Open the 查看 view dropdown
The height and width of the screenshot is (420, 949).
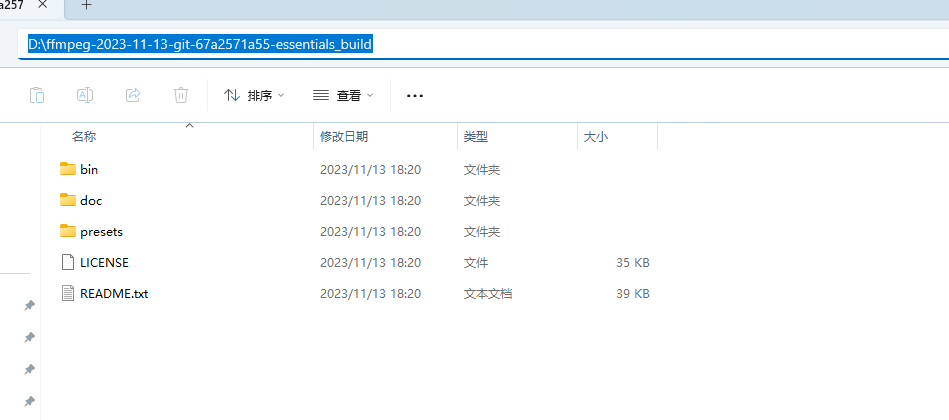pyautogui.click(x=343, y=96)
